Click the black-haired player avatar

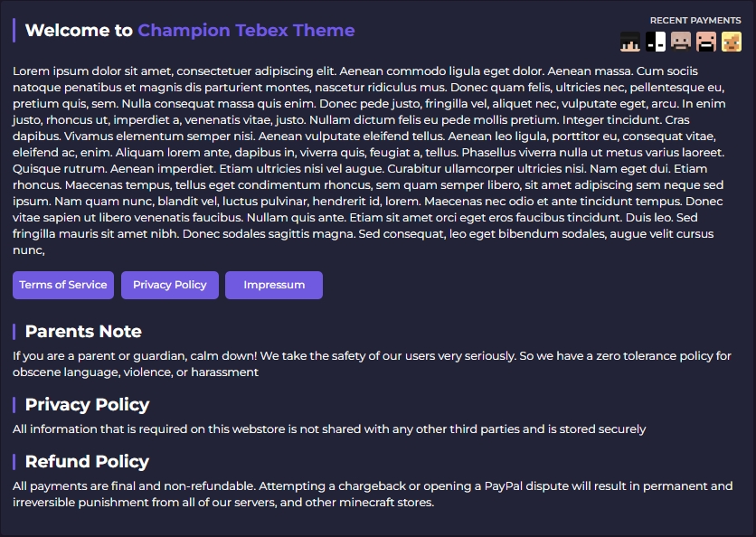630,41
